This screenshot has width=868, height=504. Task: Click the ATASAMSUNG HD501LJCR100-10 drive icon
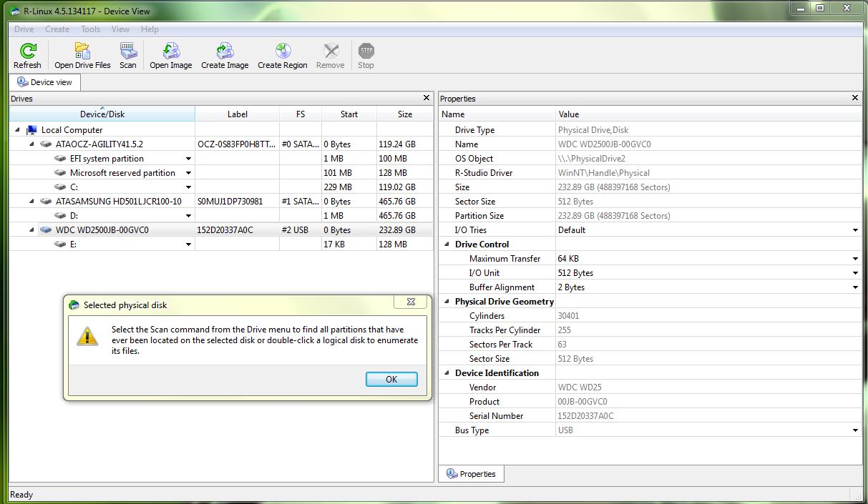(x=46, y=202)
